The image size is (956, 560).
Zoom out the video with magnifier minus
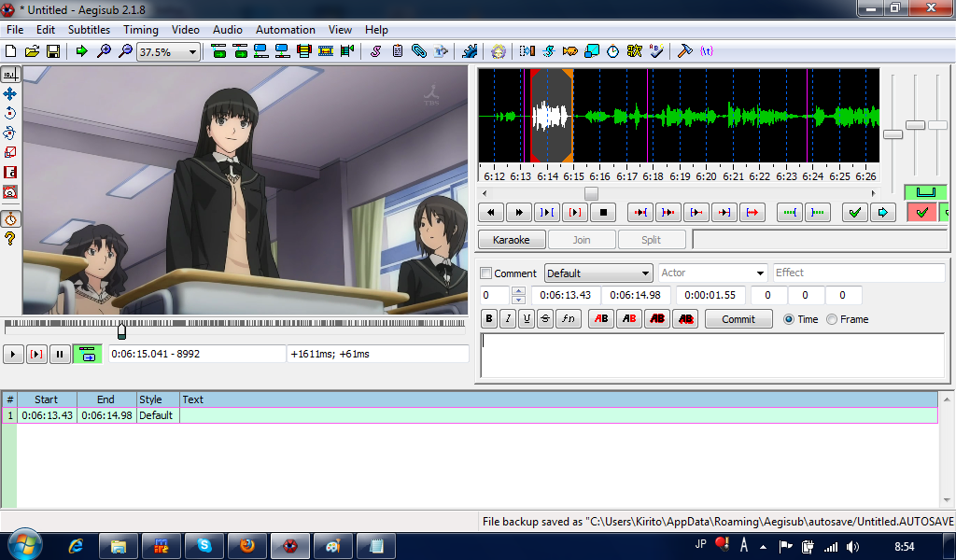coord(125,51)
